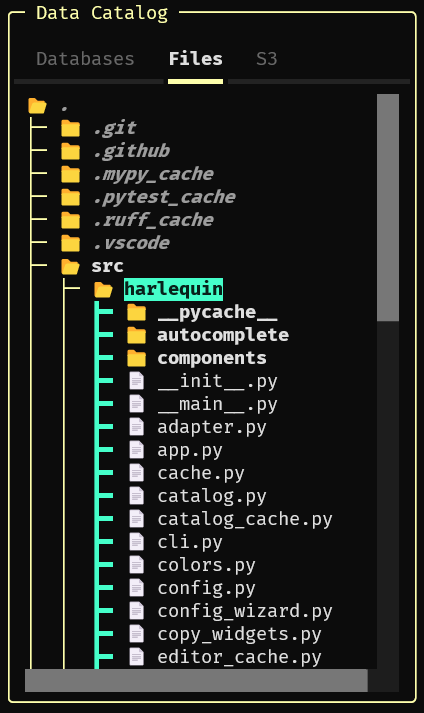Select the catalog.py file name
This screenshot has height=713, width=424.
(x=212, y=496)
